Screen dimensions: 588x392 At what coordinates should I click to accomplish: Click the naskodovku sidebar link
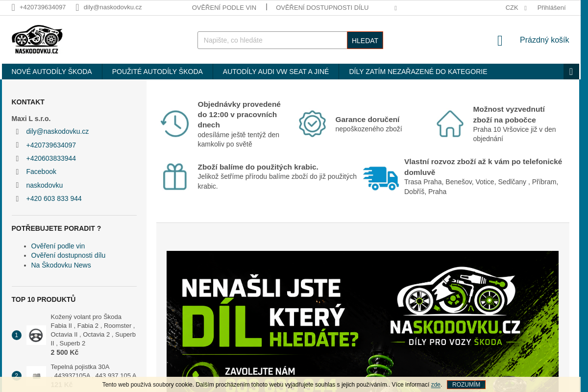pyautogui.click(x=45, y=185)
